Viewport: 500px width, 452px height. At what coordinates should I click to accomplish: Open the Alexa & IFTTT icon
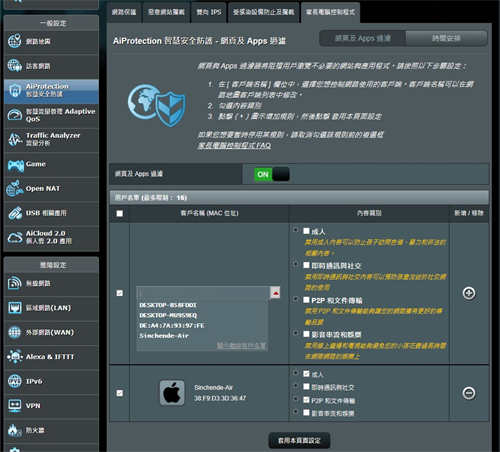(14, 357)
